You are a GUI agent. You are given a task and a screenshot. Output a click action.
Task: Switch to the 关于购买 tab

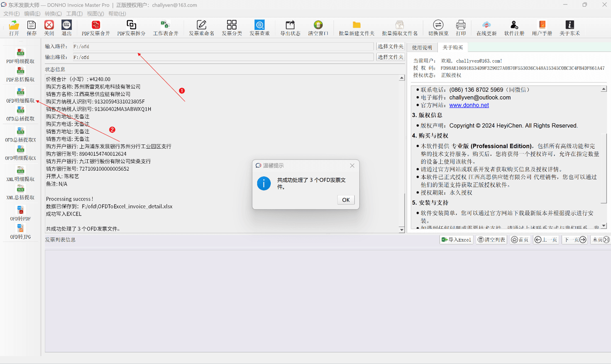tap(453, 47)
